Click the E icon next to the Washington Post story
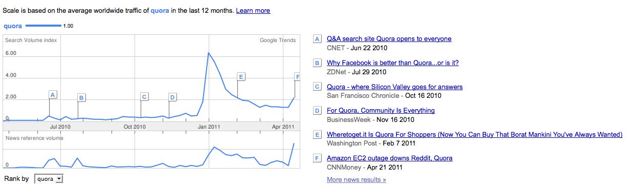Image resolution: width=644 pixels, height=187 pixels. 317,135
